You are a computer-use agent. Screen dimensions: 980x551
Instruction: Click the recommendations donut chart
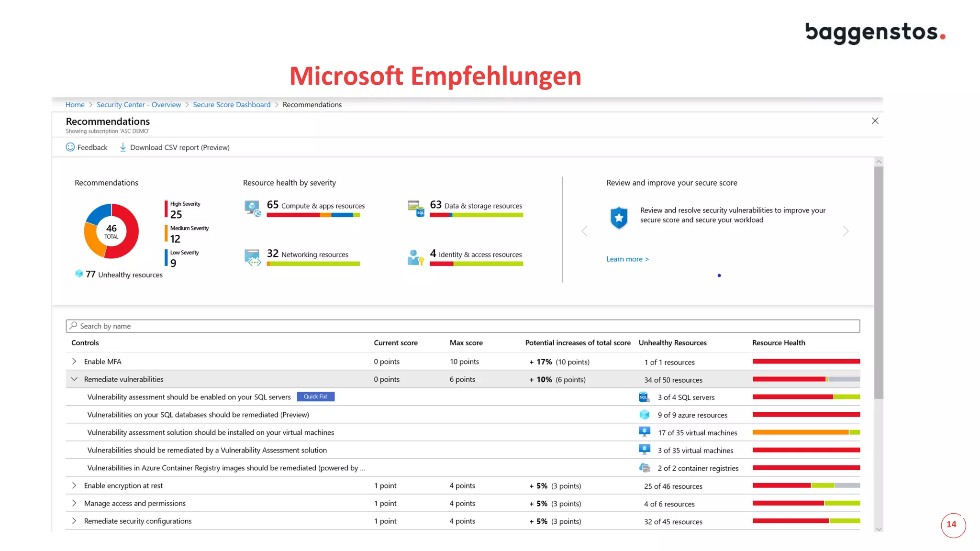pyautogui.click(x=111, y=231)
